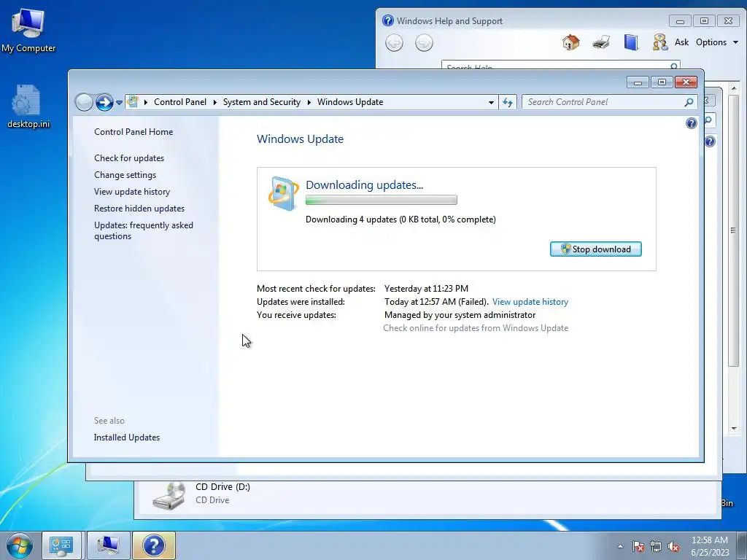Screen dimensions: 747x560
Task: Click Home icon in Help and Support
Action: pos(570,42)
